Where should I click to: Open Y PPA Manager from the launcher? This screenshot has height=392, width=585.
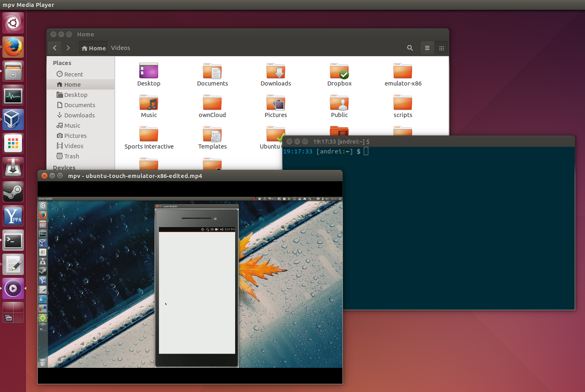click(13, 216)
